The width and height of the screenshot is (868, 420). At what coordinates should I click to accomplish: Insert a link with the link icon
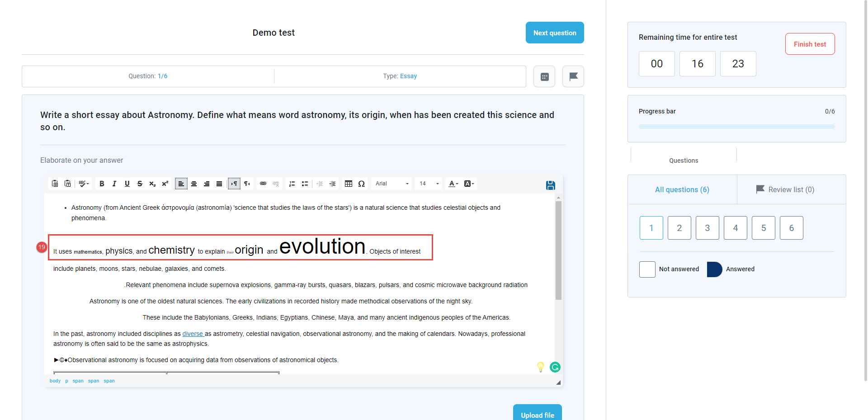pos(263,184)
